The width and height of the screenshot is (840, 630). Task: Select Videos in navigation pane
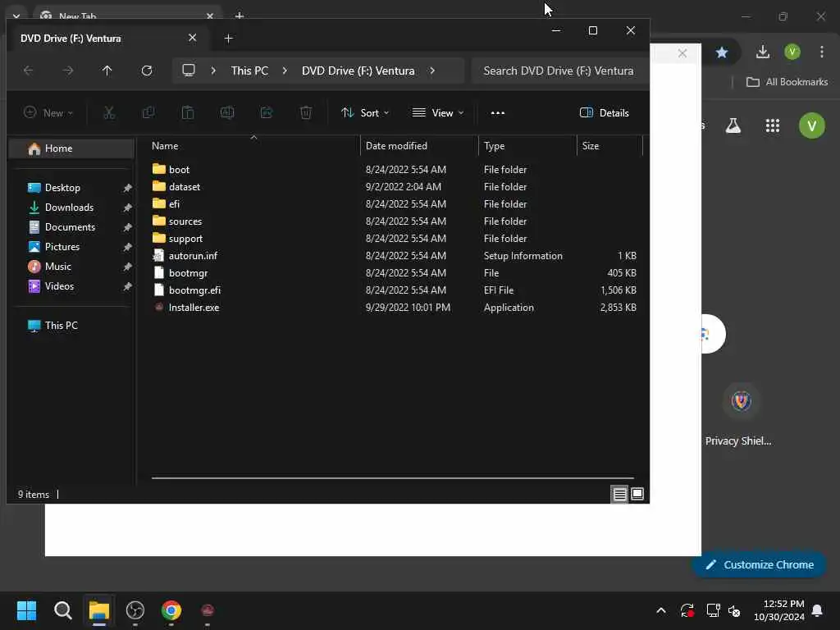[x=72, y=286]
